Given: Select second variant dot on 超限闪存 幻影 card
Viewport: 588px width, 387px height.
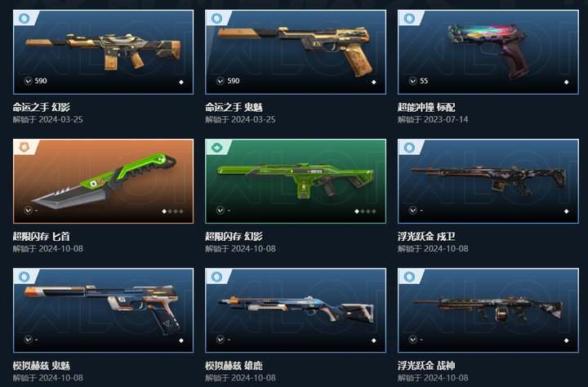Looking at the screenshot, I should (x=363, y=211).
